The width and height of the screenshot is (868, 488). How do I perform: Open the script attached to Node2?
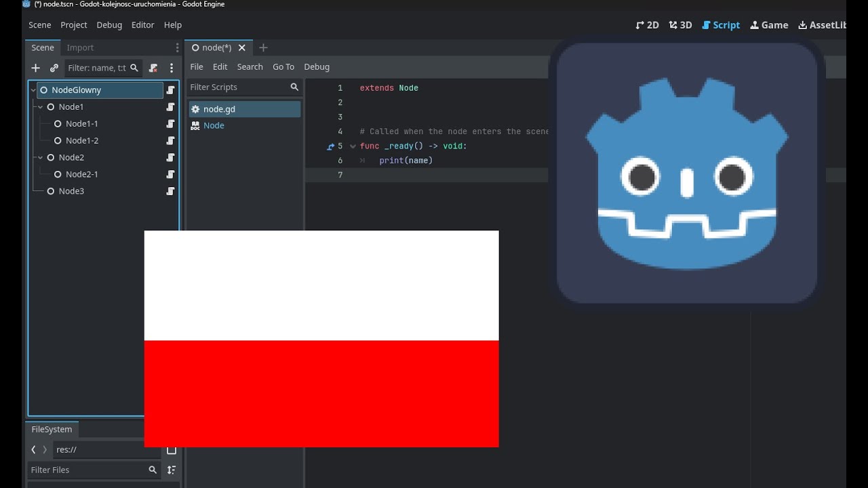click(171, 157)
